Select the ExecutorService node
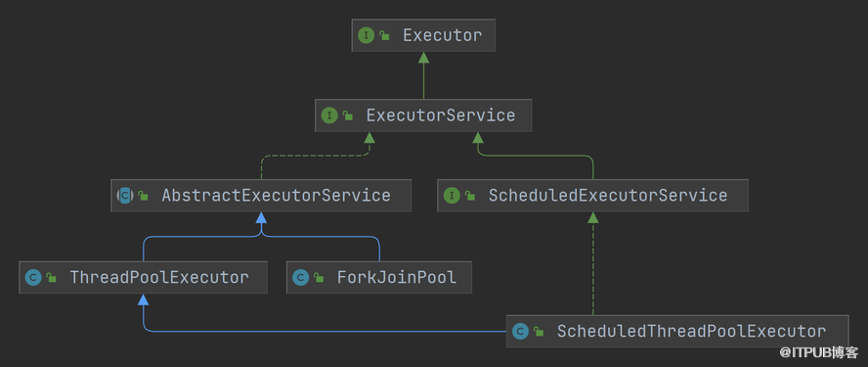Image resolution: width=868 pixels, height=367 pixels. pyautogui.click(x=423, y=115)
